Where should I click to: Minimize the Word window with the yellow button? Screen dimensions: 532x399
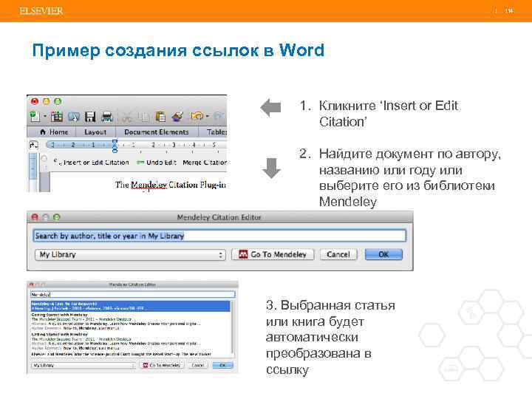point(46,101)
